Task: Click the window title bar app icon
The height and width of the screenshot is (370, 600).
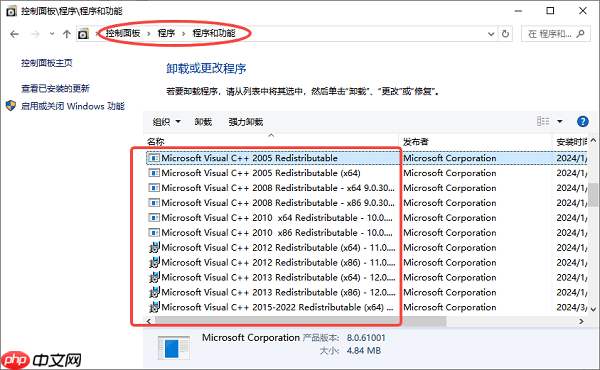Action: (x=11, y=11)
